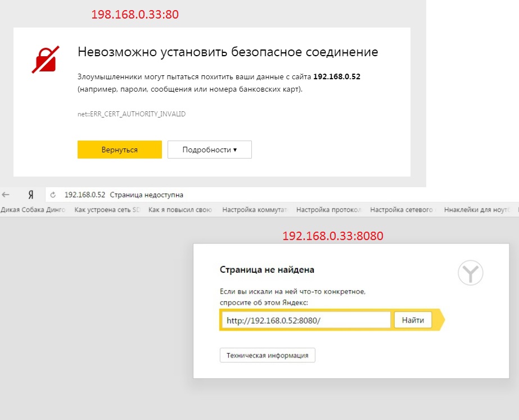Open the Настройка сетевого bookmark
The width and height of the screenshot is (519, 420).
pos(403,210)
